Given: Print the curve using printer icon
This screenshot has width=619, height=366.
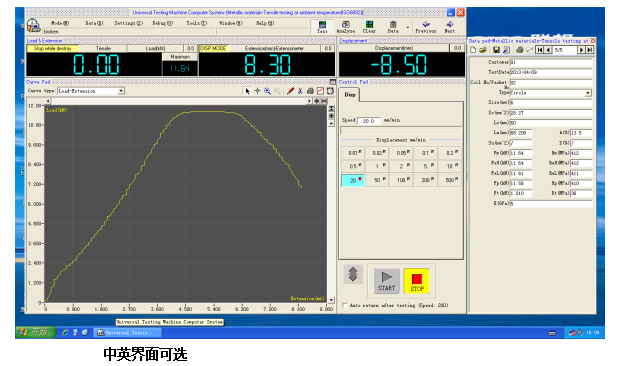Looking at the screenshot, I should 310,91.
